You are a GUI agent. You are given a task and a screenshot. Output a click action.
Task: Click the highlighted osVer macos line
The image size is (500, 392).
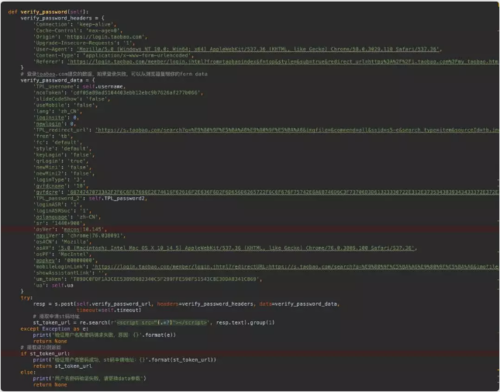250,229
